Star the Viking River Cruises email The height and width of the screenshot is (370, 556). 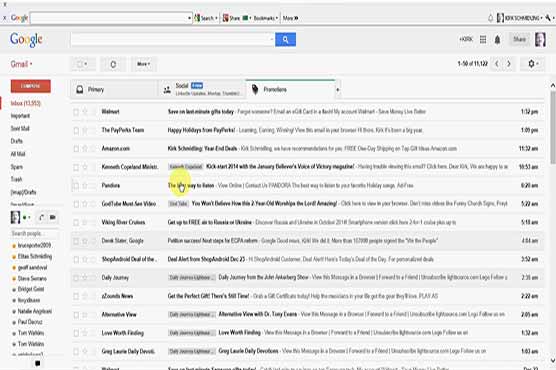click(85, 222)
